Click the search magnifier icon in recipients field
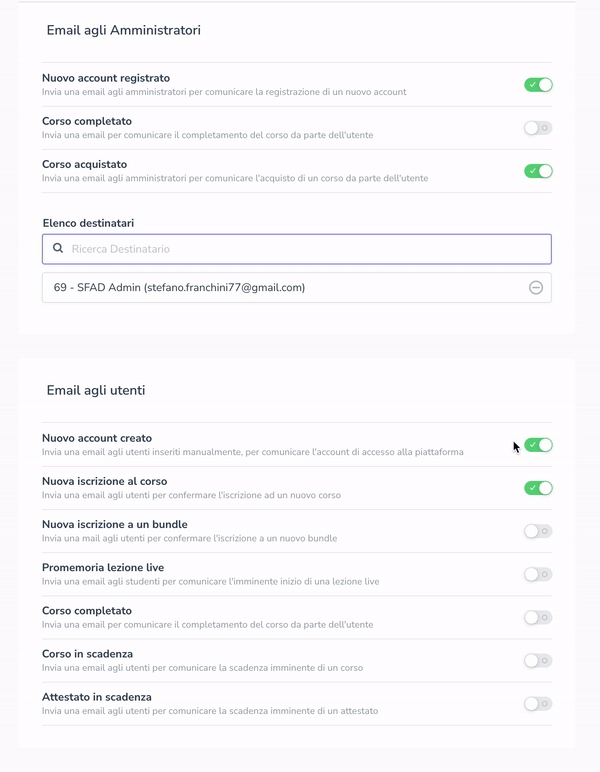The width and height of the screenshot is (600, 772). click(x=58, y=248)
